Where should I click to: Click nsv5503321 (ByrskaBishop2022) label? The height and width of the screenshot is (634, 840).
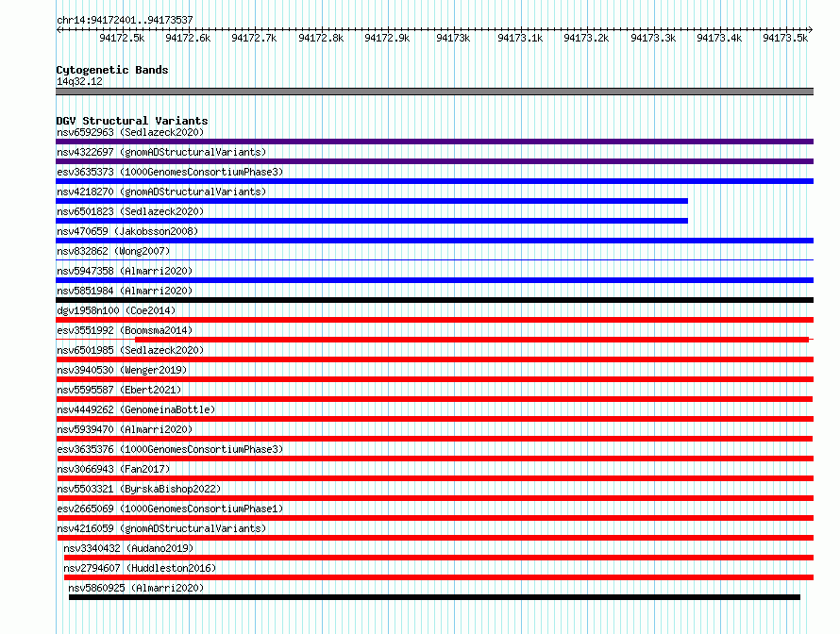(x=139, y=489)
